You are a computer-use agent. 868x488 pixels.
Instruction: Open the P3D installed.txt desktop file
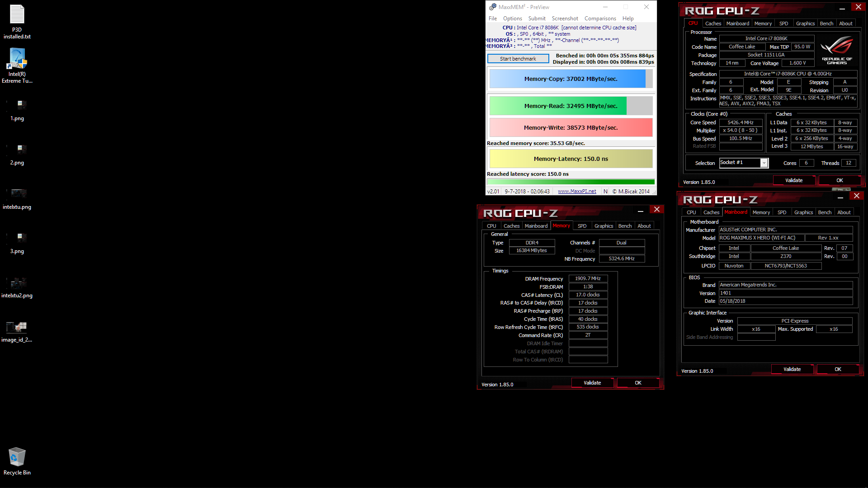(x=17, y=22)
